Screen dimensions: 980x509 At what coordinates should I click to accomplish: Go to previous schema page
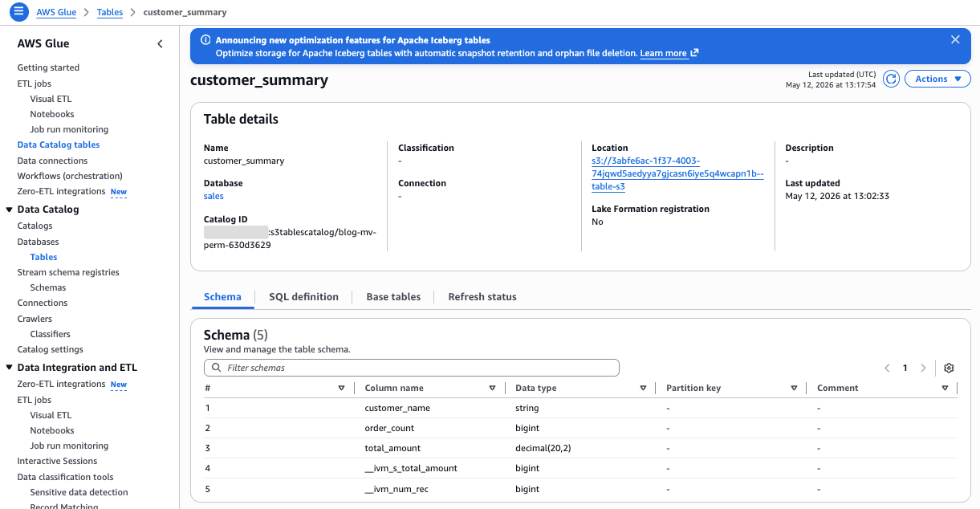point(887,368)
